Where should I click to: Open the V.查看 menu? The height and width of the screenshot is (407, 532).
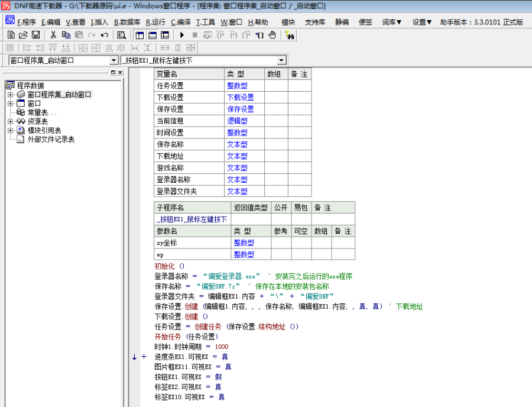coord(75,22)
